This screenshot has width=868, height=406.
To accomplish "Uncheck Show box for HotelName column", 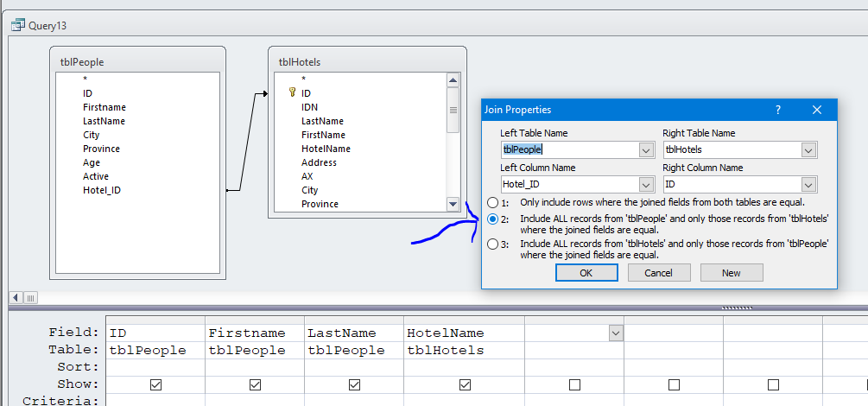I will [x=465, y=384].
